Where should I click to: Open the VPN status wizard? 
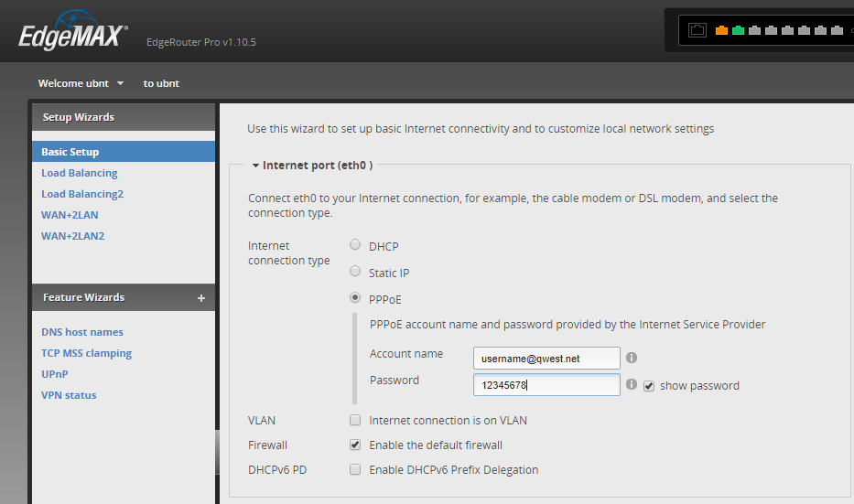point(69,396)
